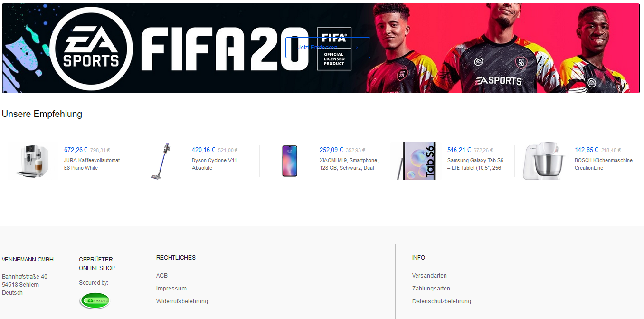644x319 pixels.
Task: Open the Impressum footer link
Action: (x=171, y=289)
